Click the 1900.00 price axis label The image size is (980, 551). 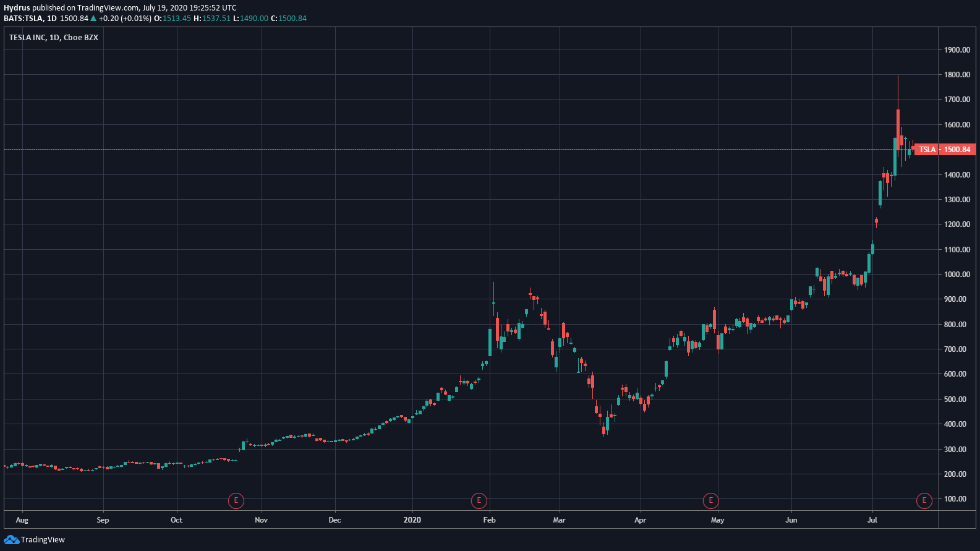(957, 50)
